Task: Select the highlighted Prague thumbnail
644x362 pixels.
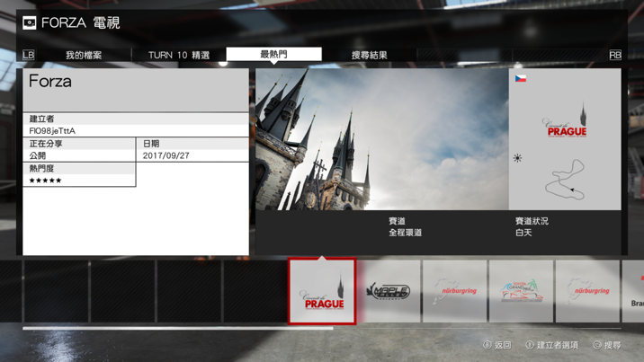Action: pyautogui.click(x=322, y=292)
